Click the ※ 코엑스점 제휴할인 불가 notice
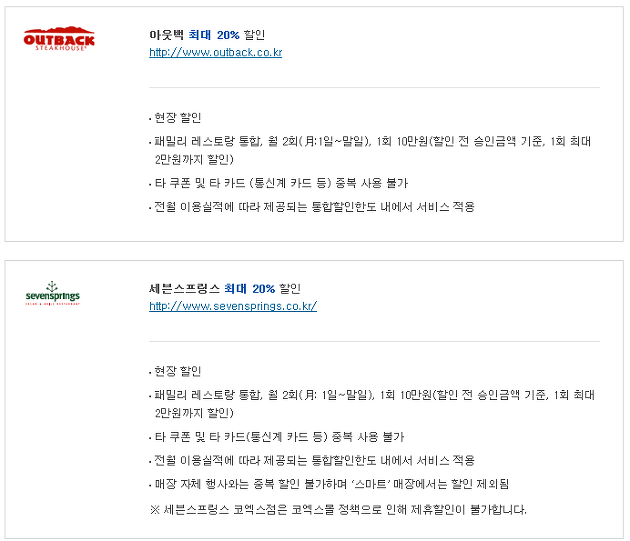Screen dimensions: 630x541 coord(338,510)
